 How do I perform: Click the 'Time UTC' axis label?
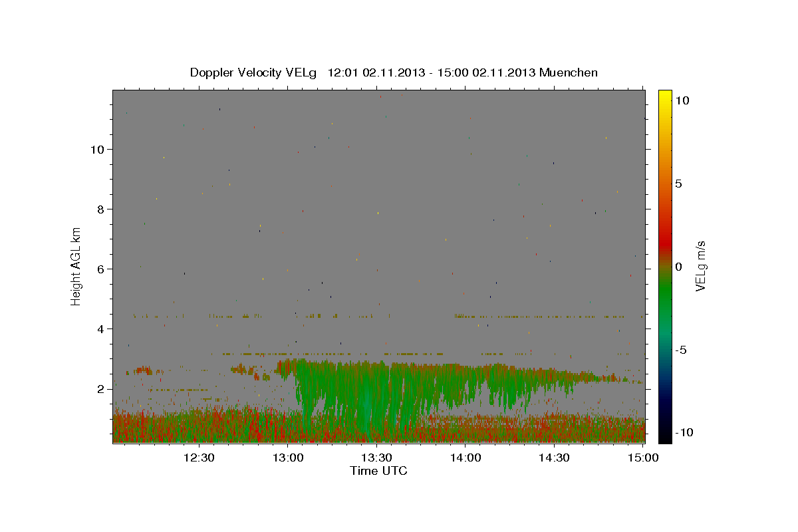(378, 471)
